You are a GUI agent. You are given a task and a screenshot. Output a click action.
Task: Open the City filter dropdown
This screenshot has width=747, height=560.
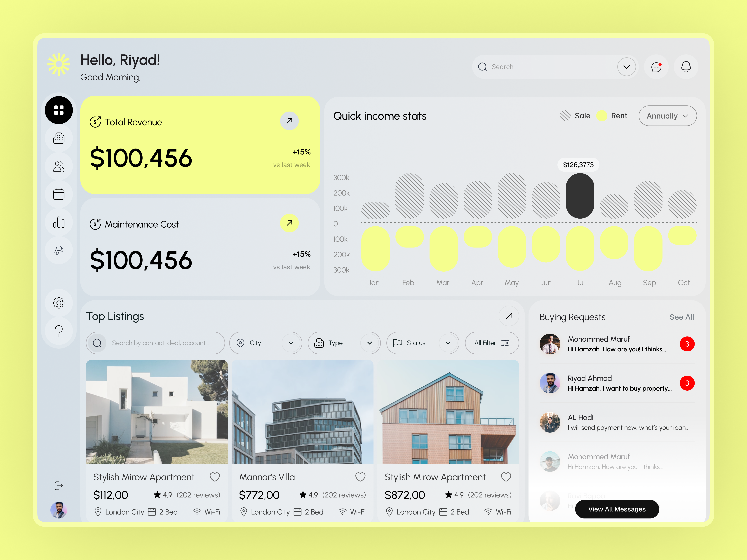tap(265, 343)
